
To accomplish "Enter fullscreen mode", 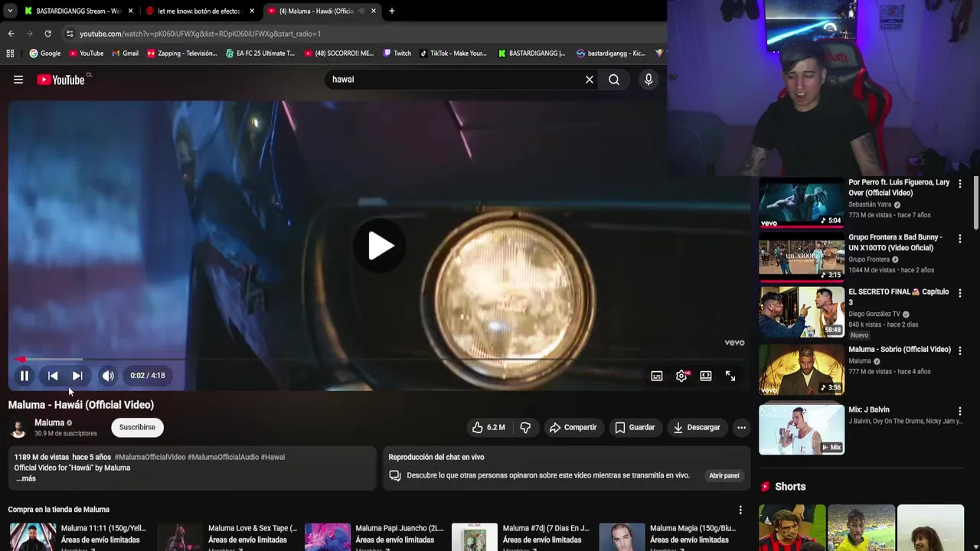I will pos(730,376).
